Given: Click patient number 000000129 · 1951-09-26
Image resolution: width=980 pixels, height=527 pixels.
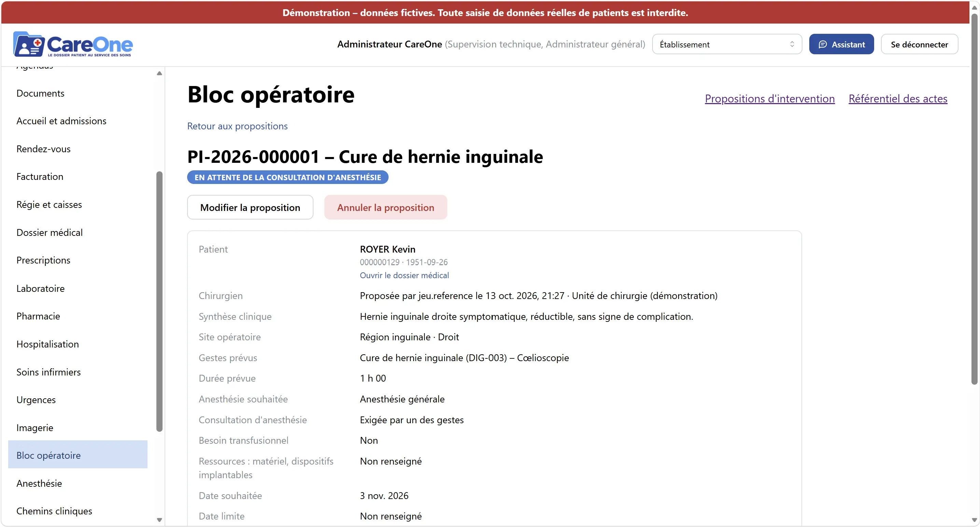Looking at the screenshot, I should 404,262.
